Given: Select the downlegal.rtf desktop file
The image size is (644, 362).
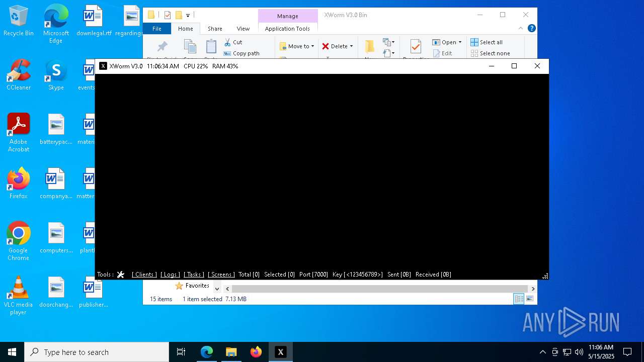Looking at the screenshot, I should (x=94, y=21).
